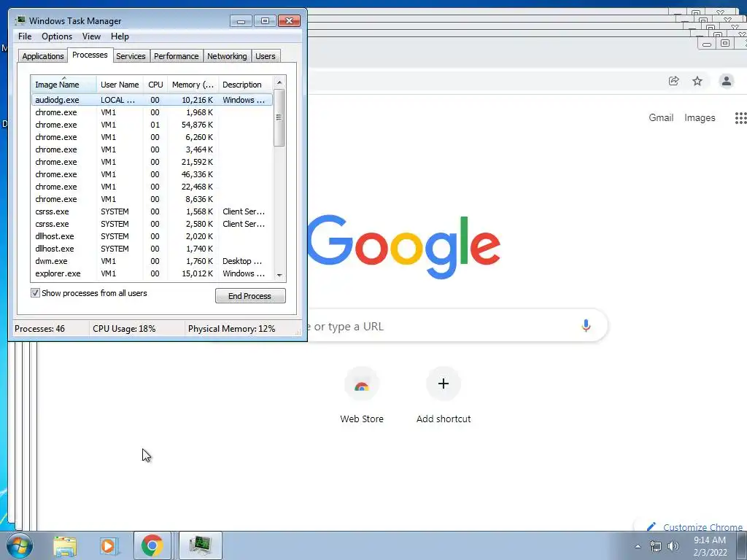Image resolution: width=747 pixels, height=560 pixels.
Task: Open Windows Explorer from taskbar
Action: click(x=65, y=545)
